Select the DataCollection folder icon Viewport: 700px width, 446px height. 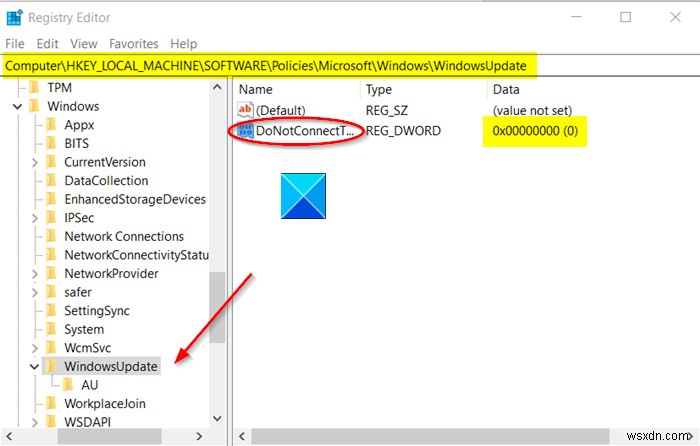pos(51,180)
